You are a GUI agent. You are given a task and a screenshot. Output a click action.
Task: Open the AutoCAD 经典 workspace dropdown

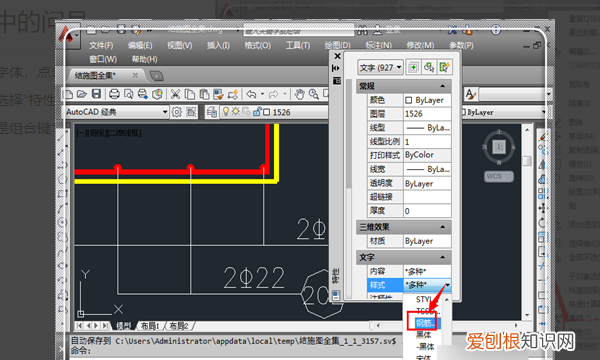117,112
